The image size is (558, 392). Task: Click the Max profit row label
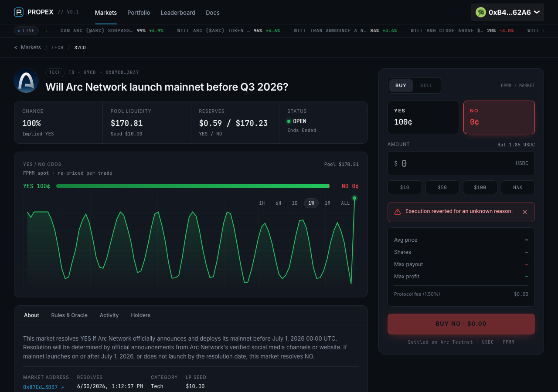point(407,277)
